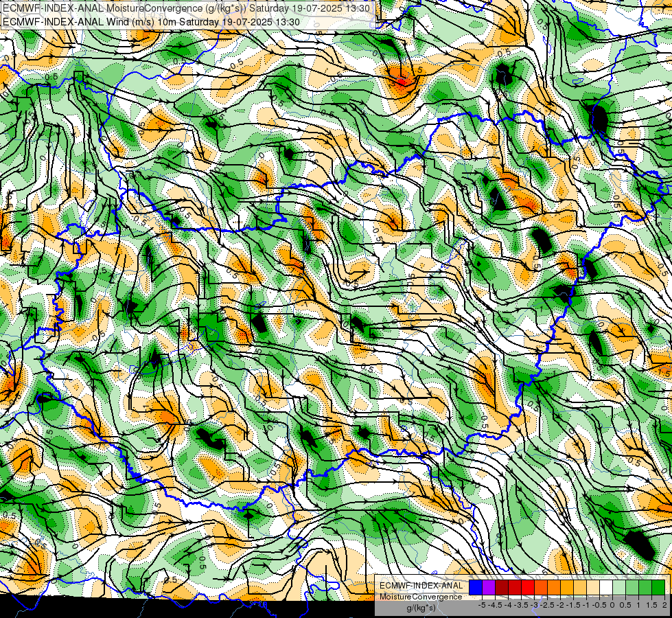
Task: Click the legend tick label -4.5
Action: click(495, 605)
